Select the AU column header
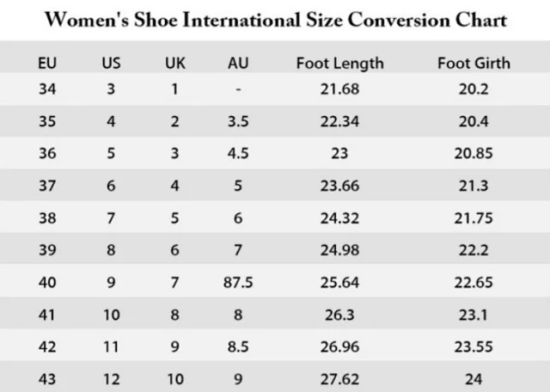Screen dimensions: 550x392 238,63
